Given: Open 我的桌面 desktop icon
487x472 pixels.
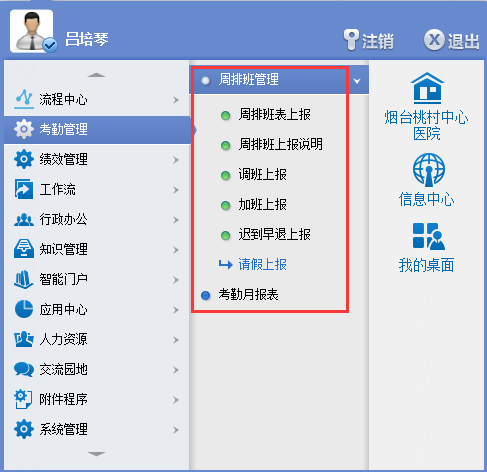Looking at the screenshot, I should 429,236.
